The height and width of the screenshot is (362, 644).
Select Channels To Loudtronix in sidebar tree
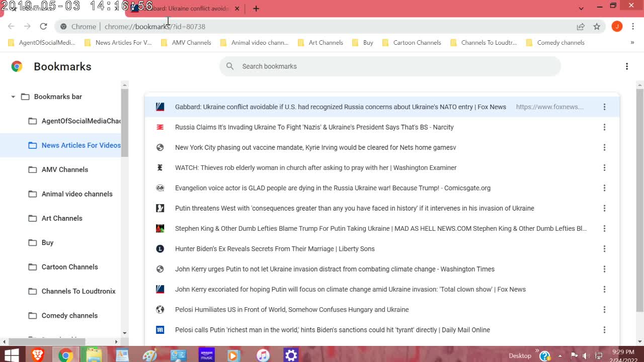coord(71,291)
